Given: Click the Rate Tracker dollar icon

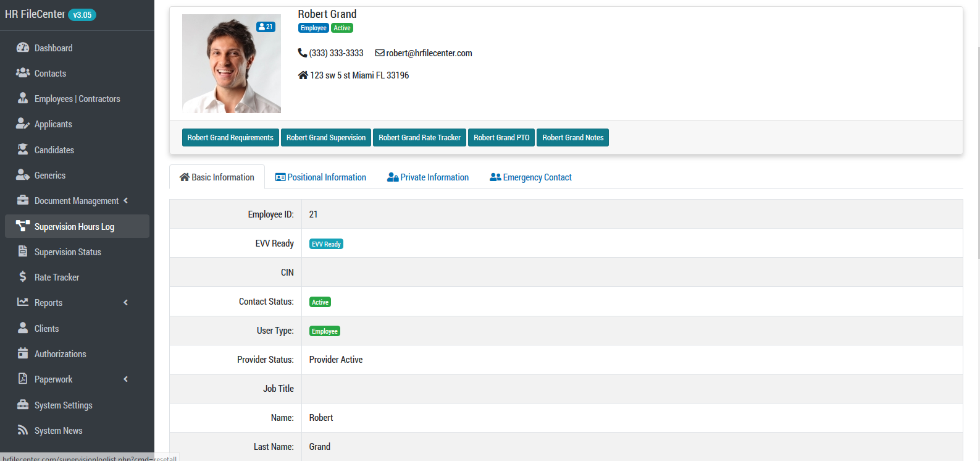Looking at the screenshot, I should coord(23,277).
